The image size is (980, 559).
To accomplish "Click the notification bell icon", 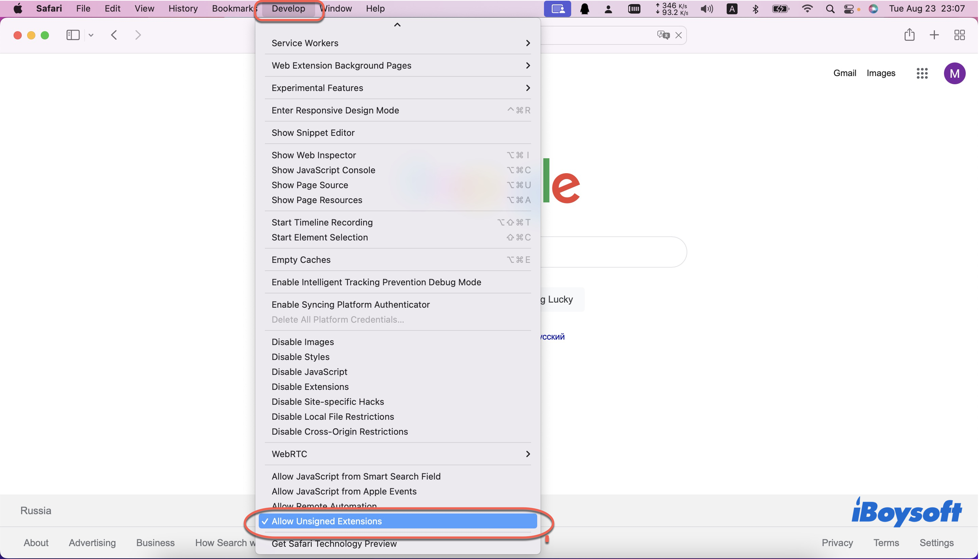I will [x=585, y=8].
